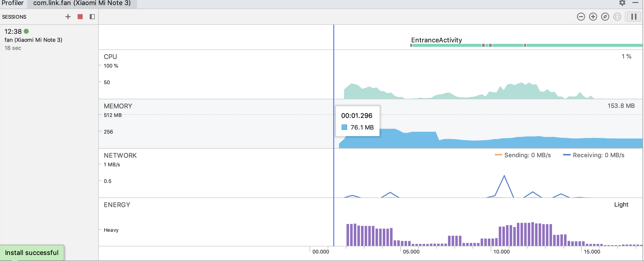Image resolution: width=644 pixels, height=261 pixels.
Task: Click the SESSIONS header label
Action: tap(14, 17)
